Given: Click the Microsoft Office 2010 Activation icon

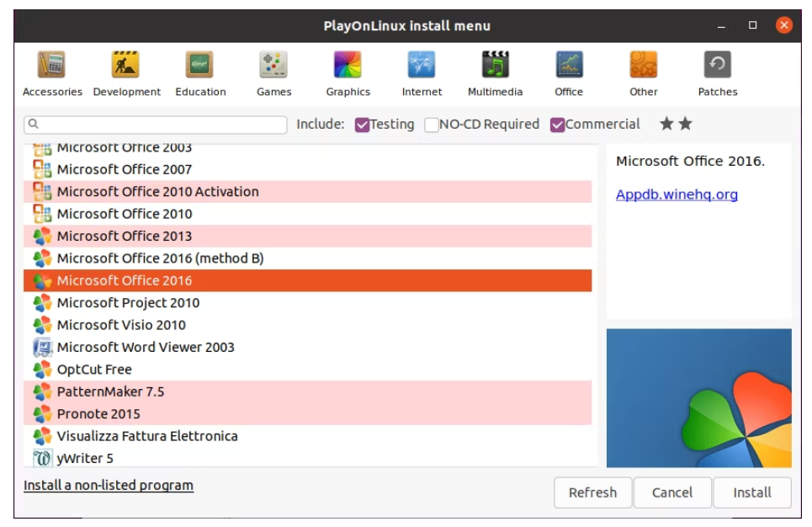Looking at the screenshot, I should 42,192.
